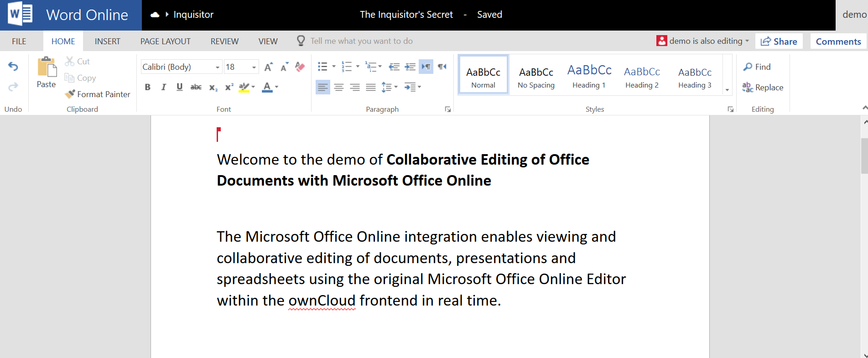Click the Share button
Screen dimensions: 868x358
pos(779,41)
